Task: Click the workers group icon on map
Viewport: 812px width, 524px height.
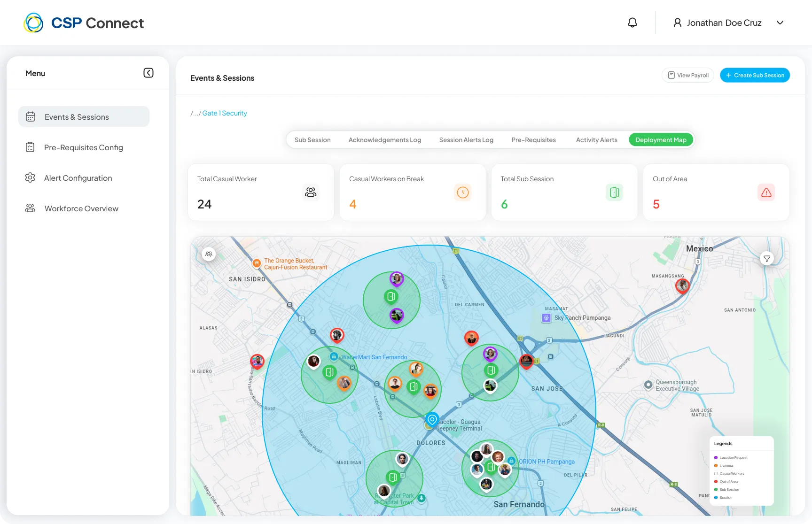Action: [x=209, y=254]
